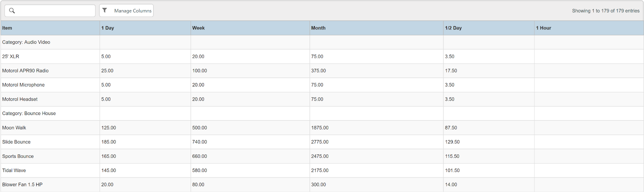Image resolution: width=644 pixels, height=192 pixels.
Task: Sort table by Week column header
Action: [x=198, y=28]
